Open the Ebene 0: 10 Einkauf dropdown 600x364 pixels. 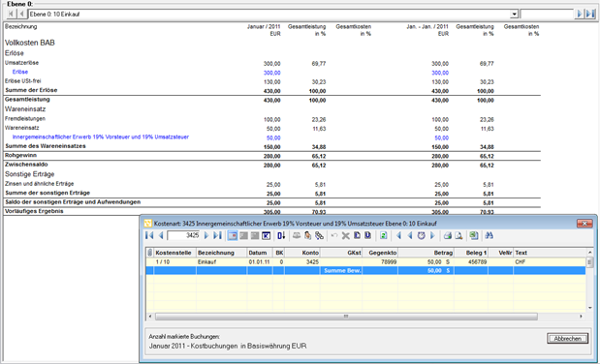[x=514, y=14]
